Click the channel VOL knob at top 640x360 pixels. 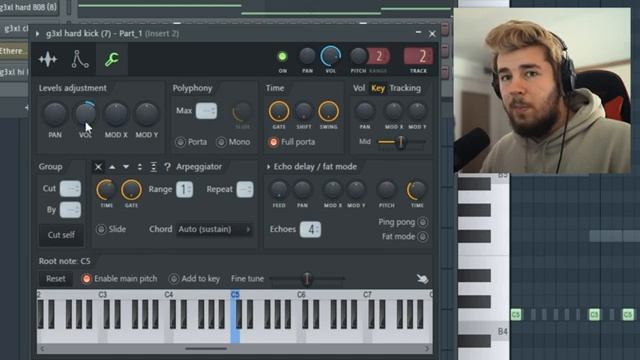[330, 56]
